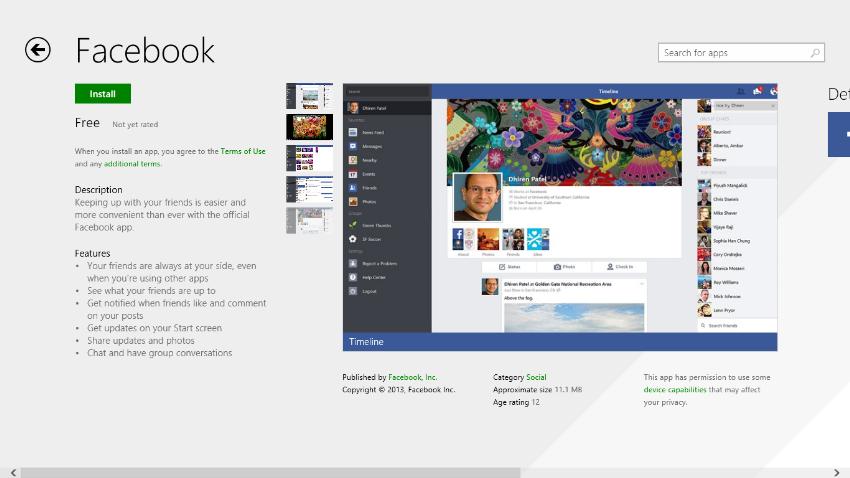Open publisher link Facebook, Inc.
The image size is (850, 478).
click(x=413, y=377)
